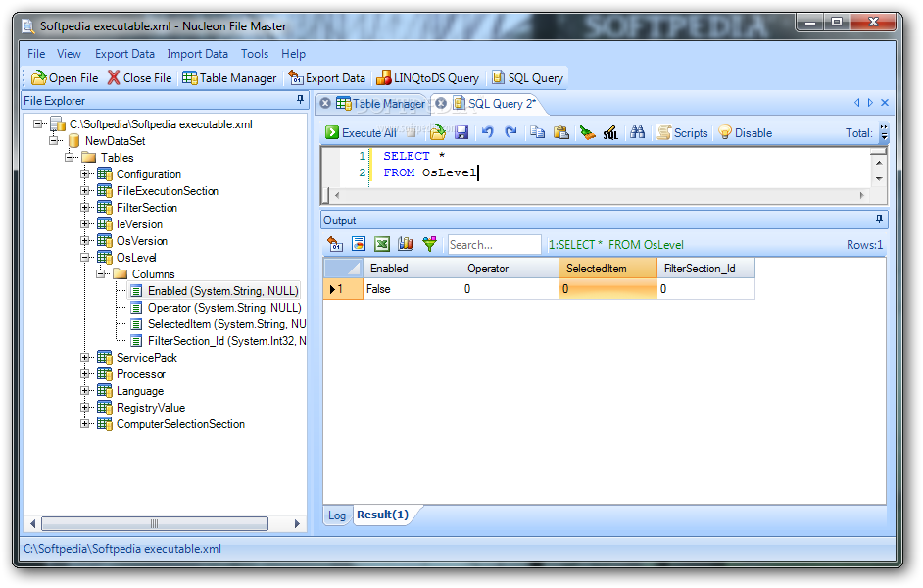This screenshot has height=588, width=923.
Task: Click Export Data in the main toolbar
Action: pos(326,78)
